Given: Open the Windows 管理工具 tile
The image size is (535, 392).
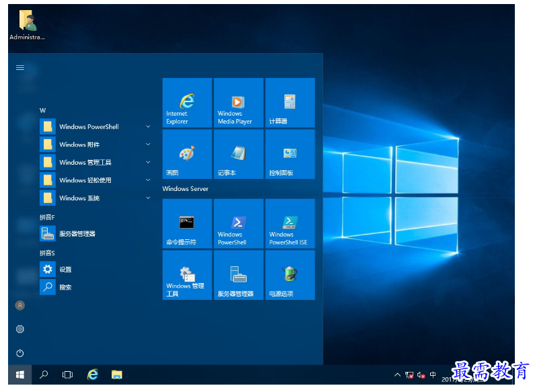Looking at the screenshot, I should click(x=187, y=275).
